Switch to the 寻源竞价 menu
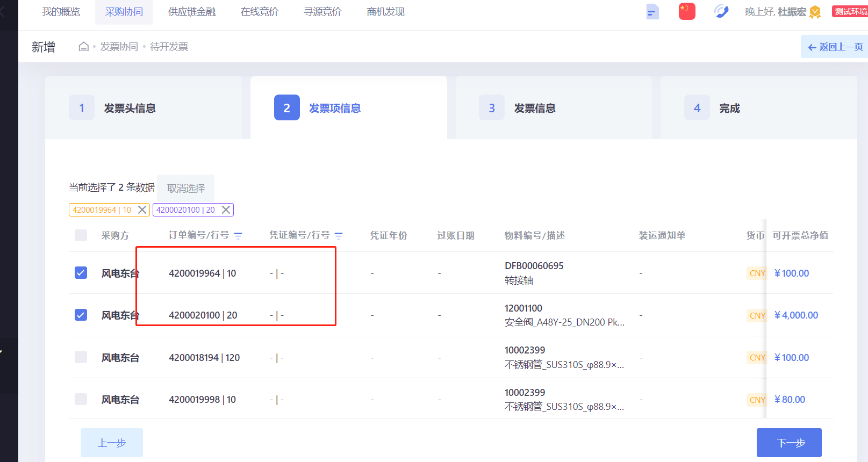Image resolution: width=868 pixels, height=462 pixels. (322, 12)
